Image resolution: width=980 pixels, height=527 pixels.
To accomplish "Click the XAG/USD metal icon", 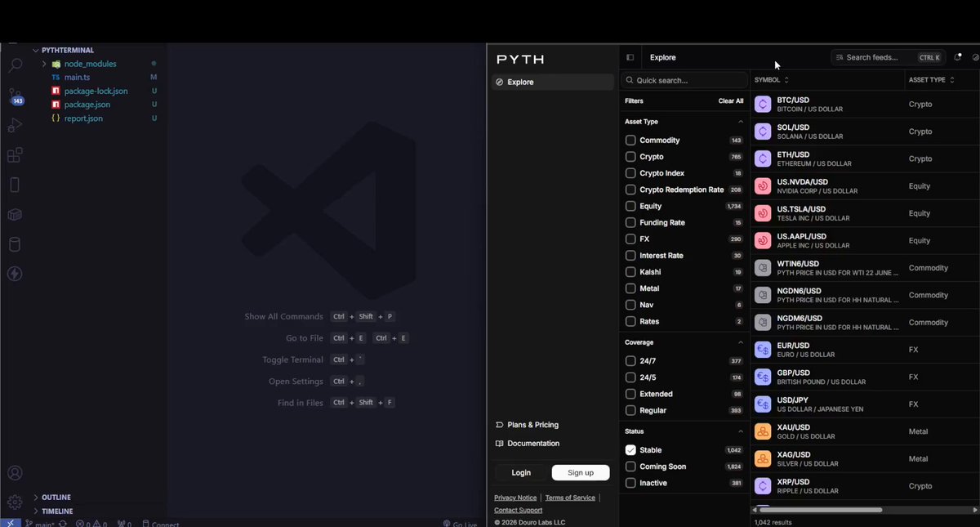I will 763,458.
